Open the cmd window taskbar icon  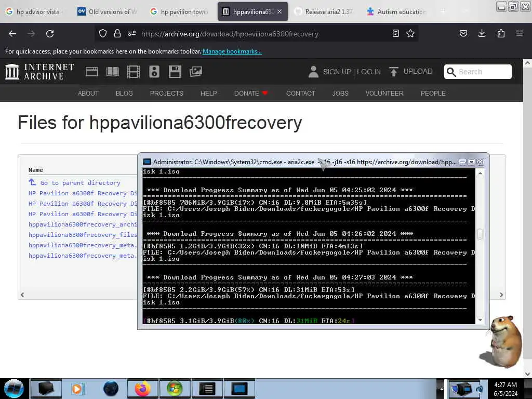239,389
